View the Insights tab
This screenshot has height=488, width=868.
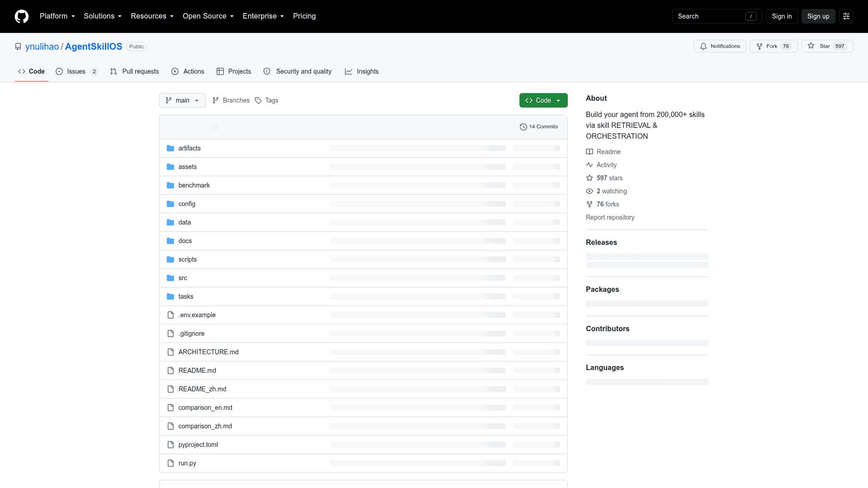(362, 71)
